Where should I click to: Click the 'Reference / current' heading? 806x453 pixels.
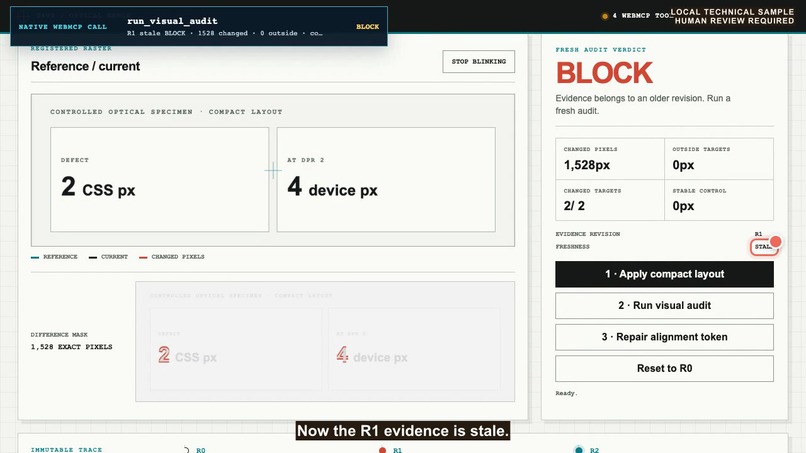[85, 66]
